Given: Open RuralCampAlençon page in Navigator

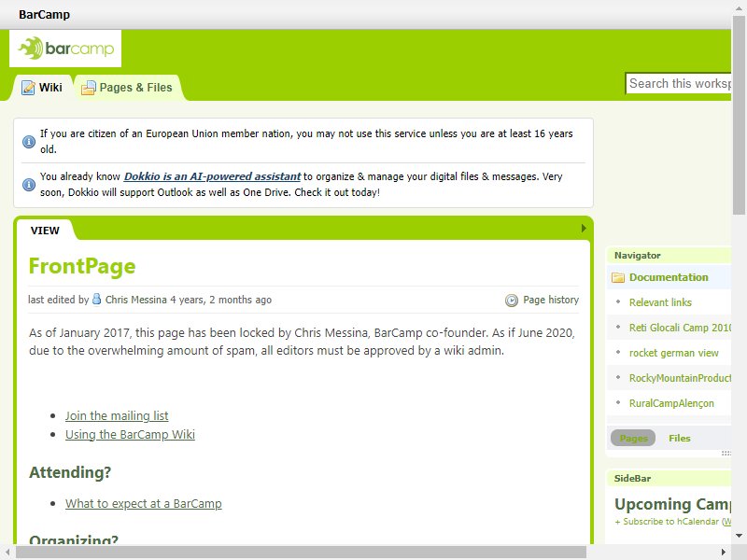Looking at the screenshot, I should (x=671, y=403).
